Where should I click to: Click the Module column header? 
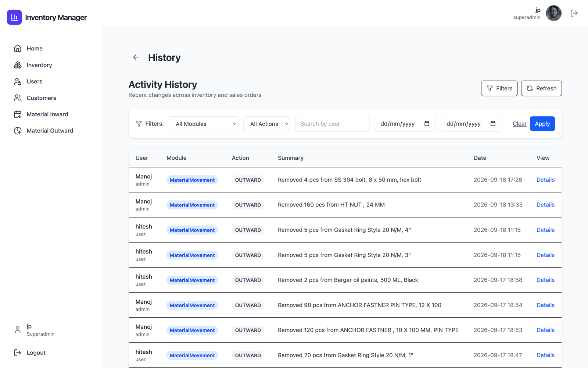coord(176,158)
